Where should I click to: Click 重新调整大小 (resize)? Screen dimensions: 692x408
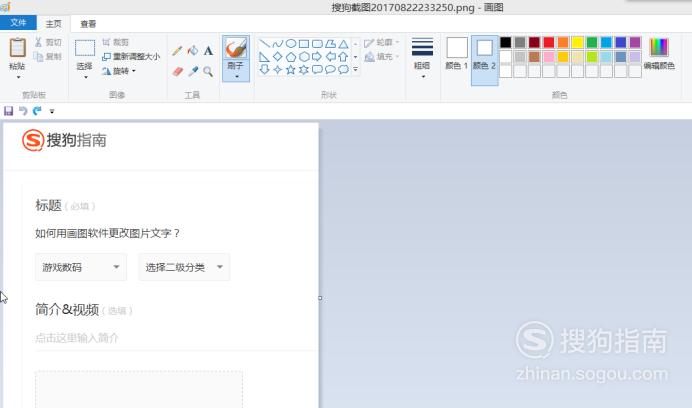[131, 57]
